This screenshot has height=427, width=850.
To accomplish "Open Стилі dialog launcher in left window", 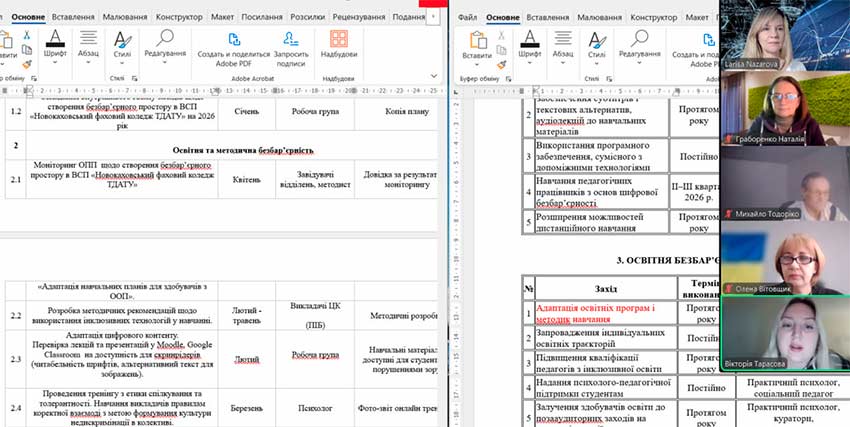I will click(x=136, y=77).
